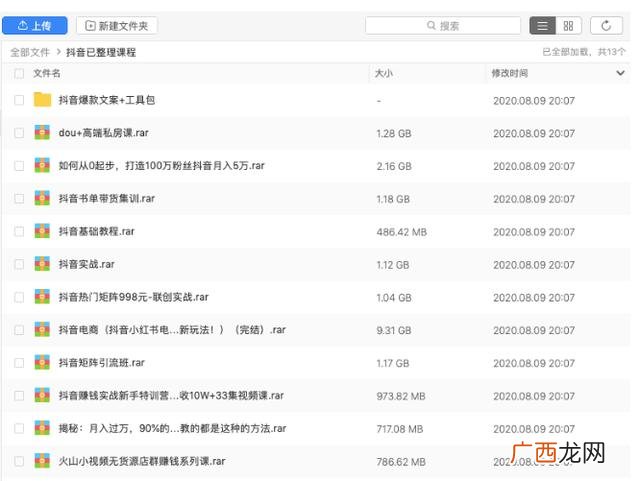
Task: Switch to list view
Action: click(x=542, y=26)
